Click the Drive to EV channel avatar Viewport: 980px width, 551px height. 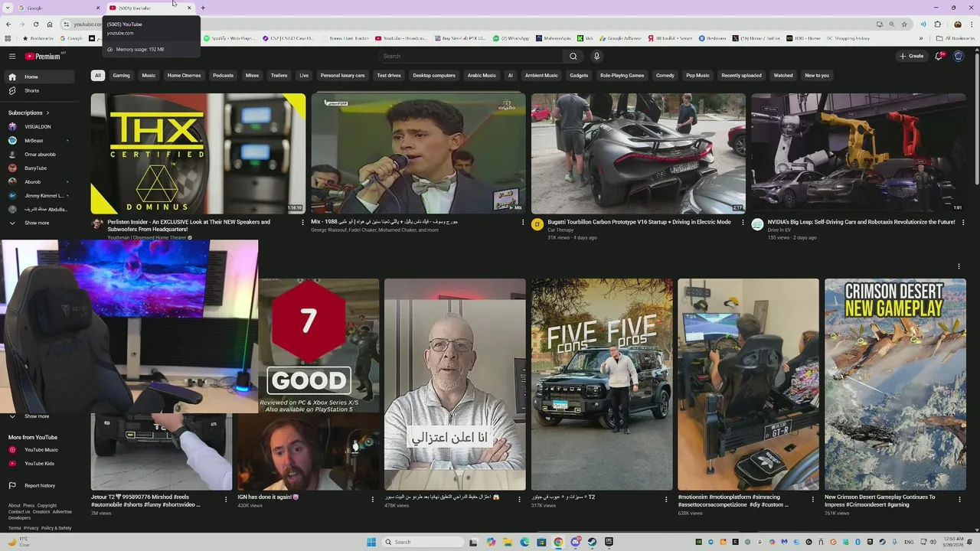click(757, 224)
